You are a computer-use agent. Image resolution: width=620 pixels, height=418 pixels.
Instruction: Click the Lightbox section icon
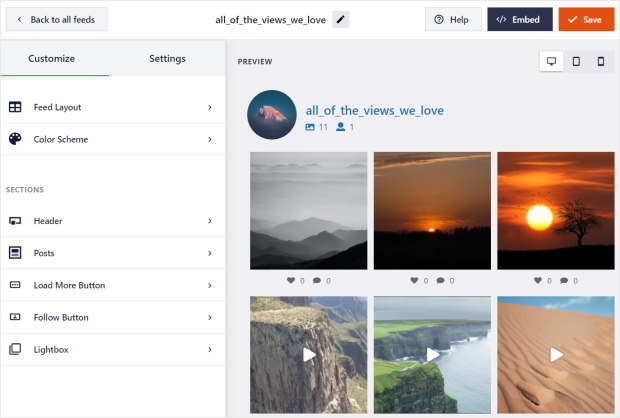(15, 349)
